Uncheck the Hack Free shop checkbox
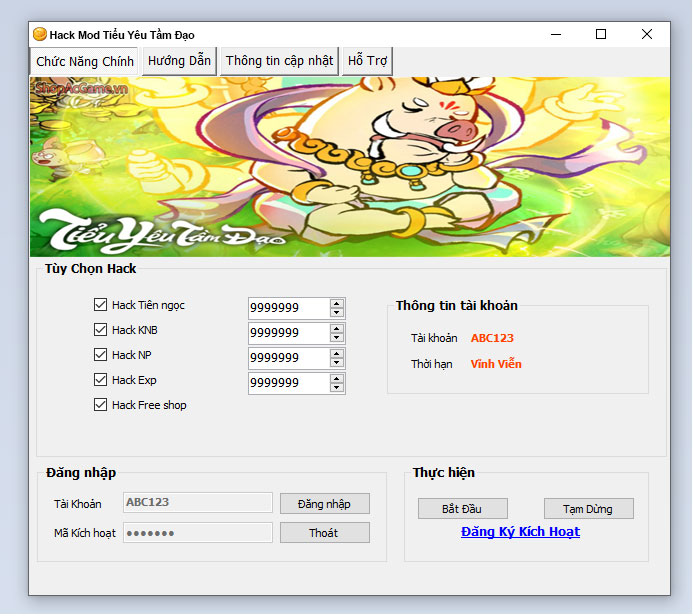This screenshot has width=693, height=616. [x=100, y=405]
